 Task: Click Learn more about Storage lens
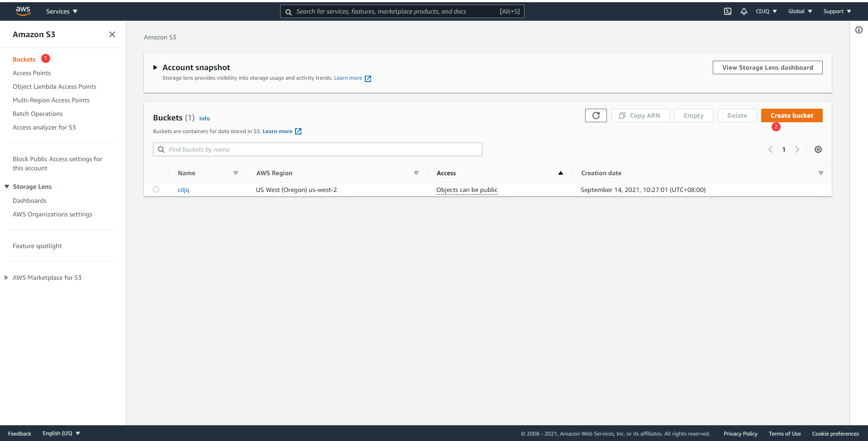(348, 78)
